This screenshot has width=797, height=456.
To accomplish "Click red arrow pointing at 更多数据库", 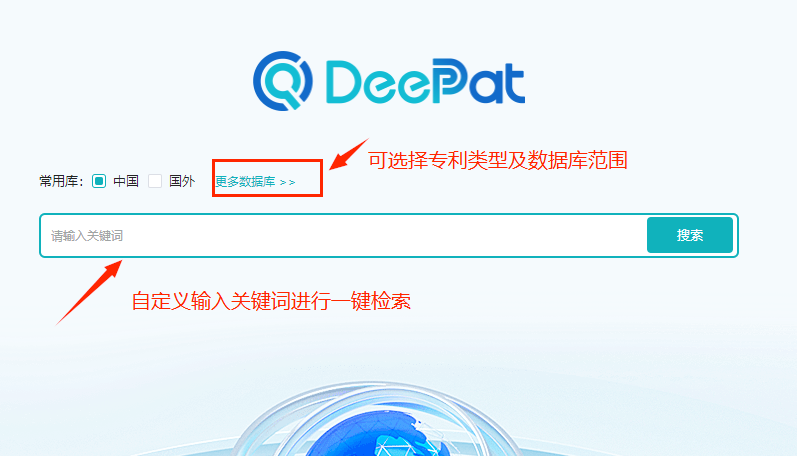I will 348,154.
